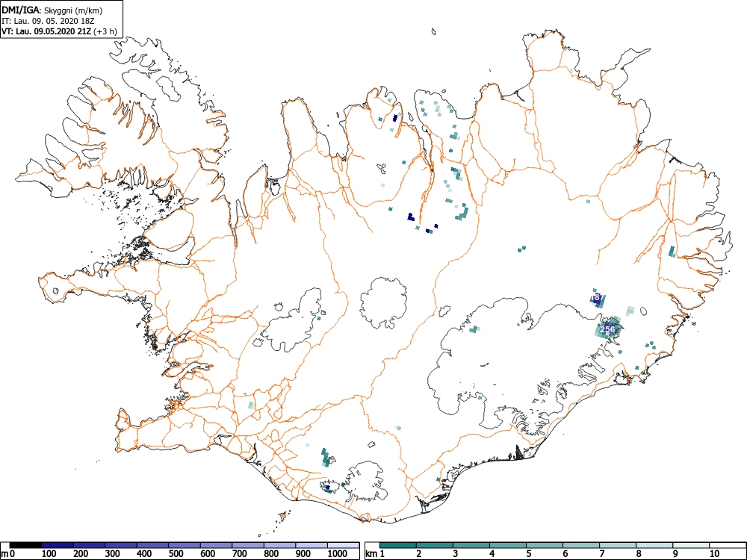Pick the palest swatch right of 1000 m
This screenshot has width=747, height=560.
pos(344,545)
